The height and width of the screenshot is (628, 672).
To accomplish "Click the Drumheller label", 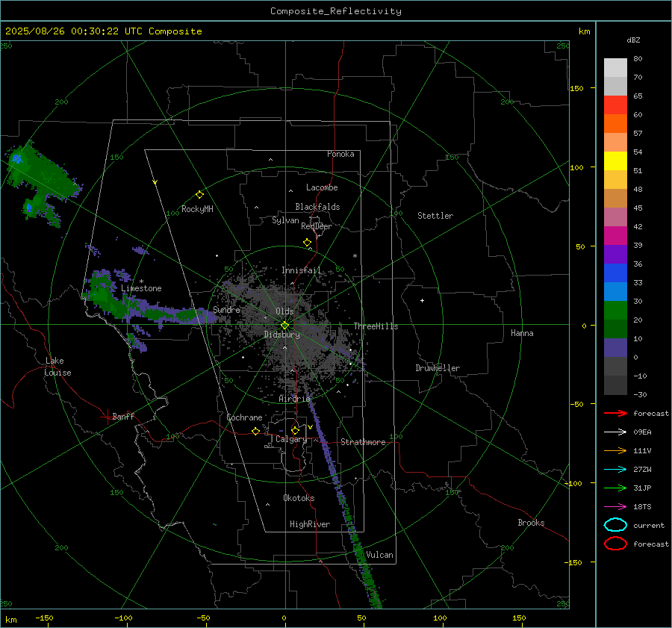I will 438,368.
